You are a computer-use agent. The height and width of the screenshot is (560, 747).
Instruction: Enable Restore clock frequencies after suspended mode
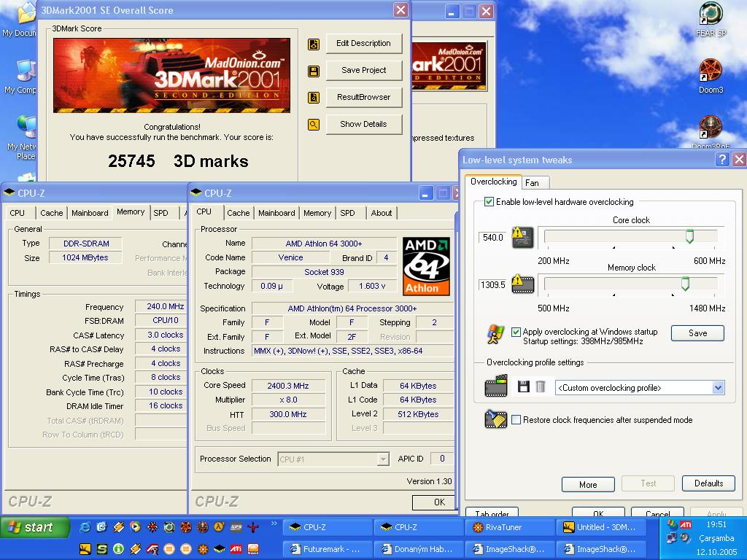pos(516,420)
